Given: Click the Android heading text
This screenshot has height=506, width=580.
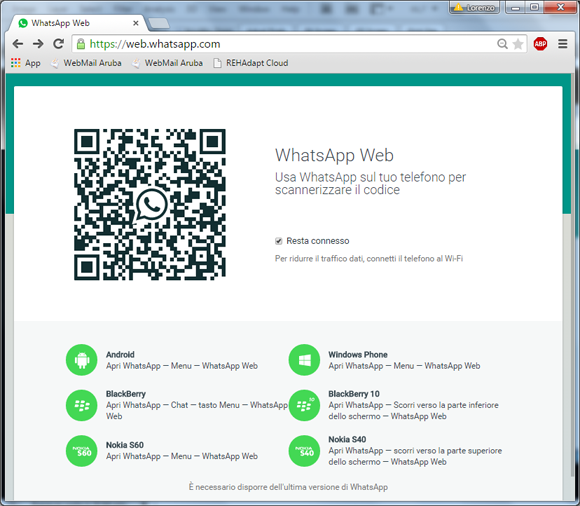Looking at the screenshot, I should (120, 354).
